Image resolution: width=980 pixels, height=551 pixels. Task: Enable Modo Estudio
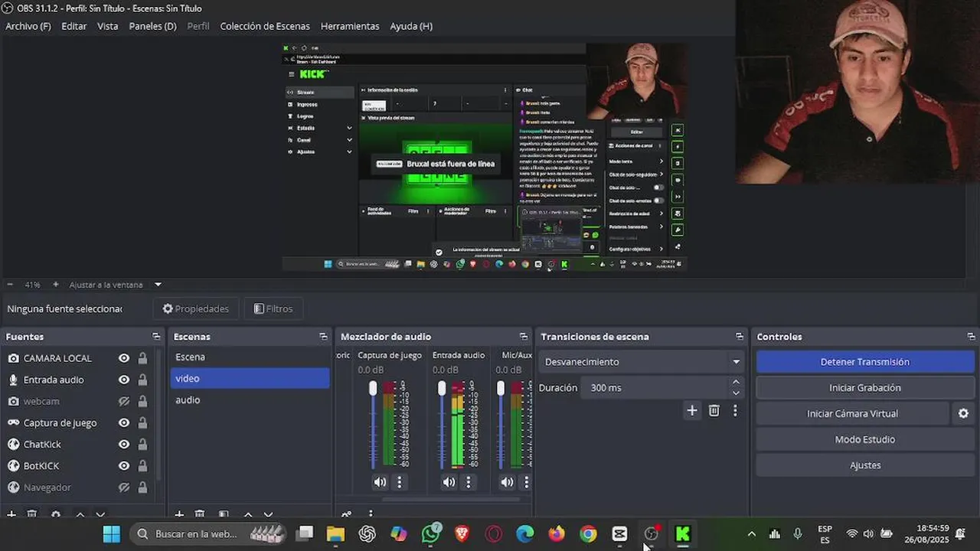[x=865, y=439]
